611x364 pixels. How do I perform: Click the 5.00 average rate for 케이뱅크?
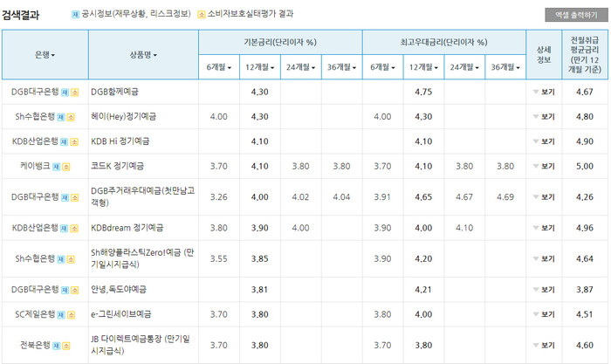pos(585,166)
